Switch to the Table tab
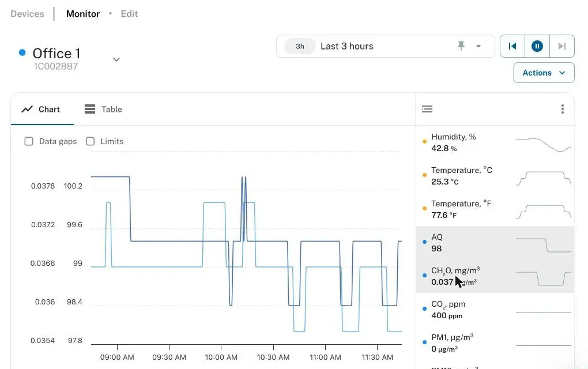This screenshot has height=369, width=588. coord(103,109)
